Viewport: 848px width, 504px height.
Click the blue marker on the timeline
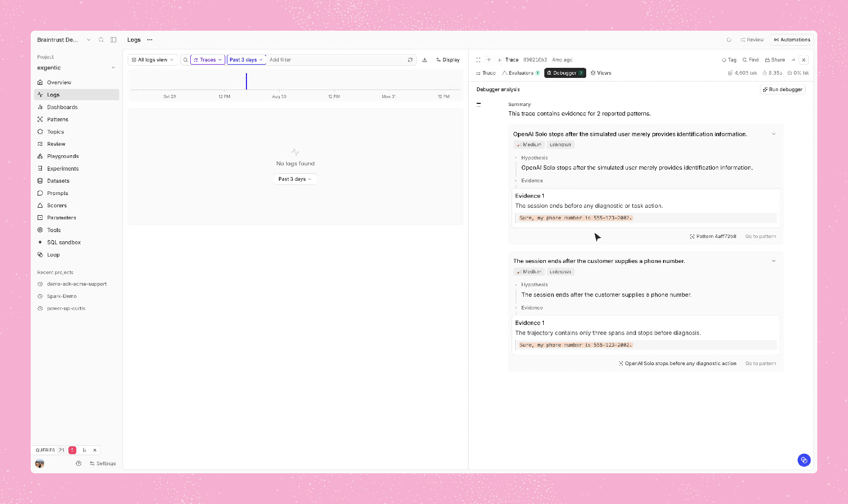pos(246,81)
